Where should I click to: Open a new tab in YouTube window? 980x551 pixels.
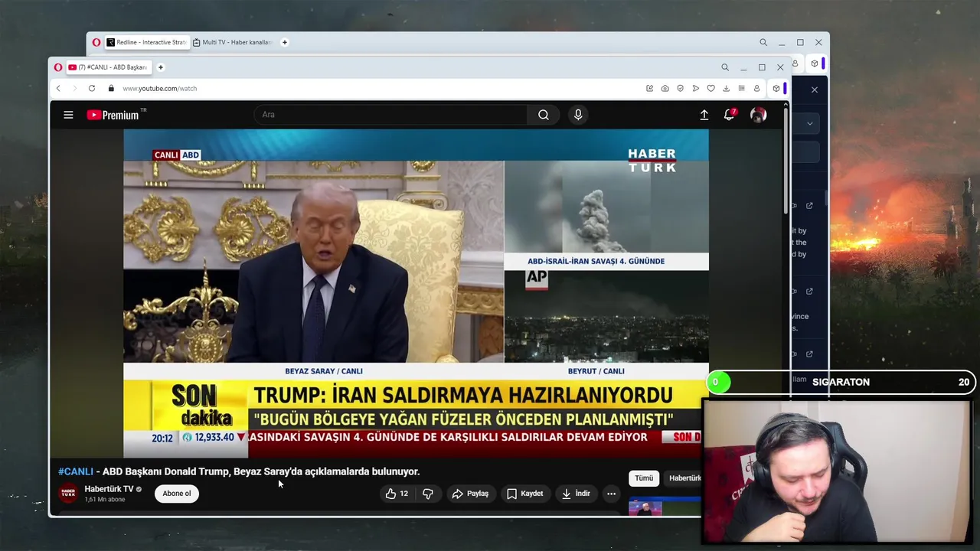click(x=161, y=67)
